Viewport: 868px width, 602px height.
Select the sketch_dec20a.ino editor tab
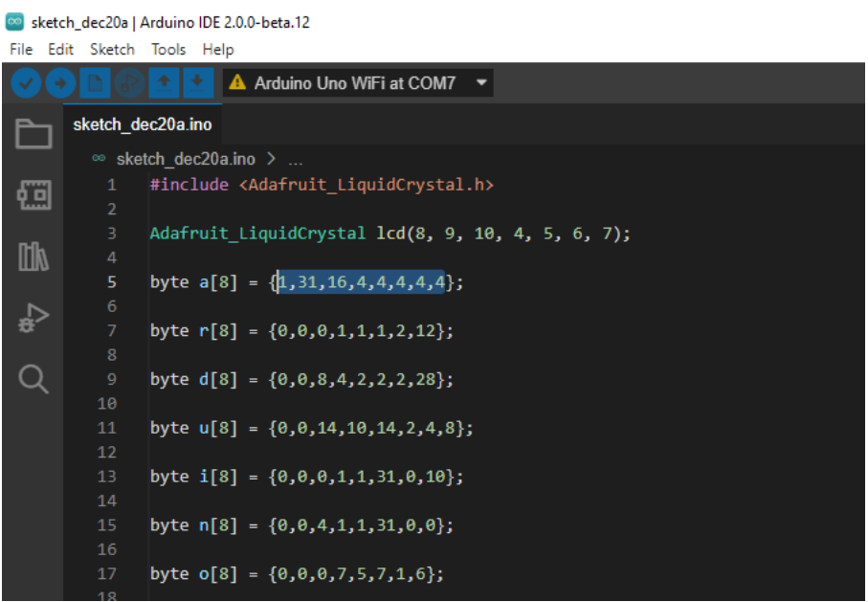point(142,124)
